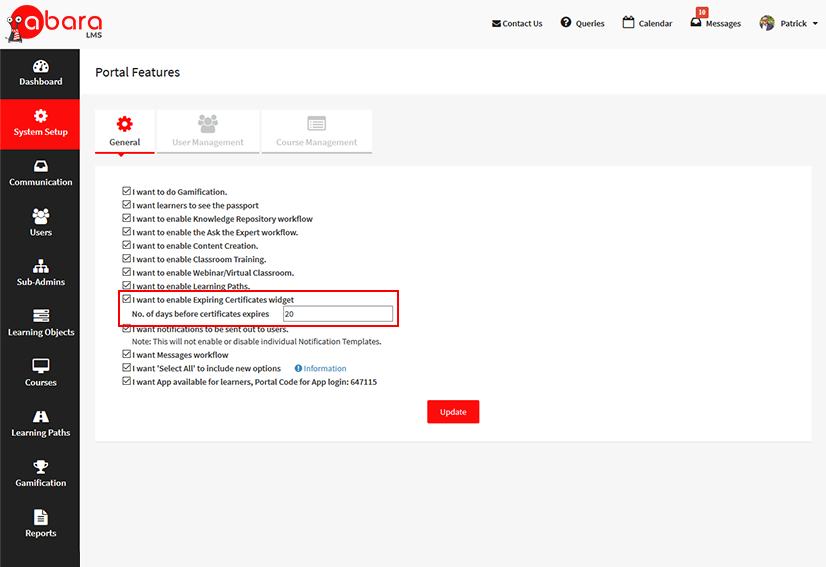
Task: Click the Queries question mark icon
Action: [x=566, y=22]
